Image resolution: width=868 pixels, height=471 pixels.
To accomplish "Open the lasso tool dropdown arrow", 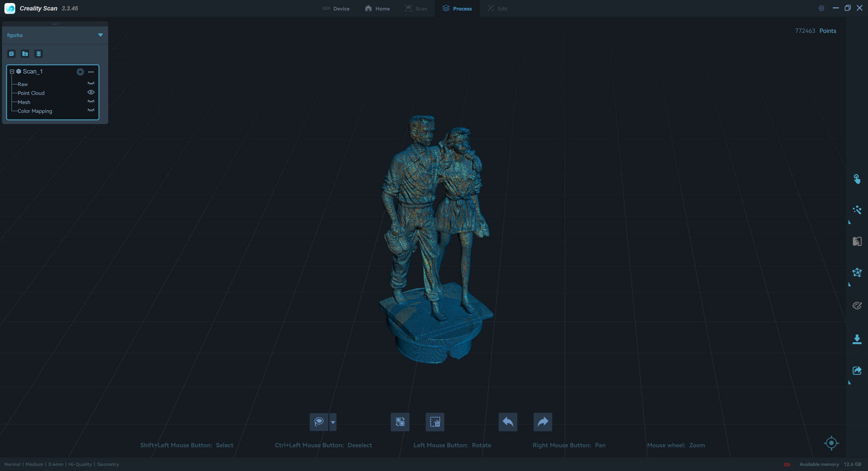I will pos(333,422).
